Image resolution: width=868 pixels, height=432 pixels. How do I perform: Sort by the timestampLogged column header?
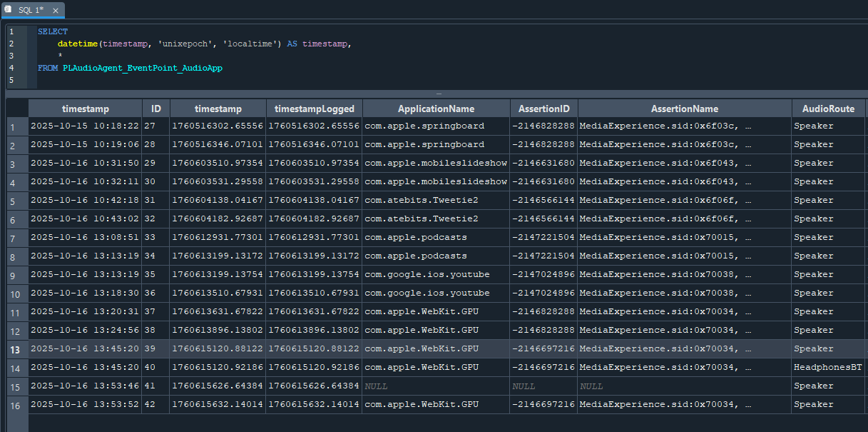coord(314,109)
